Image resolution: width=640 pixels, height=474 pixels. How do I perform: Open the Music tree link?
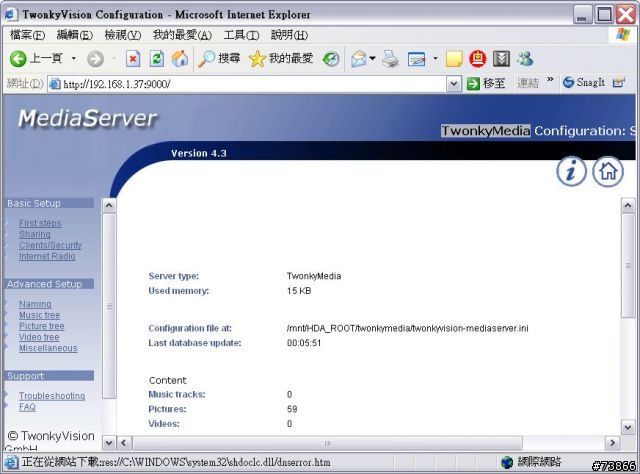coord(39,315)
